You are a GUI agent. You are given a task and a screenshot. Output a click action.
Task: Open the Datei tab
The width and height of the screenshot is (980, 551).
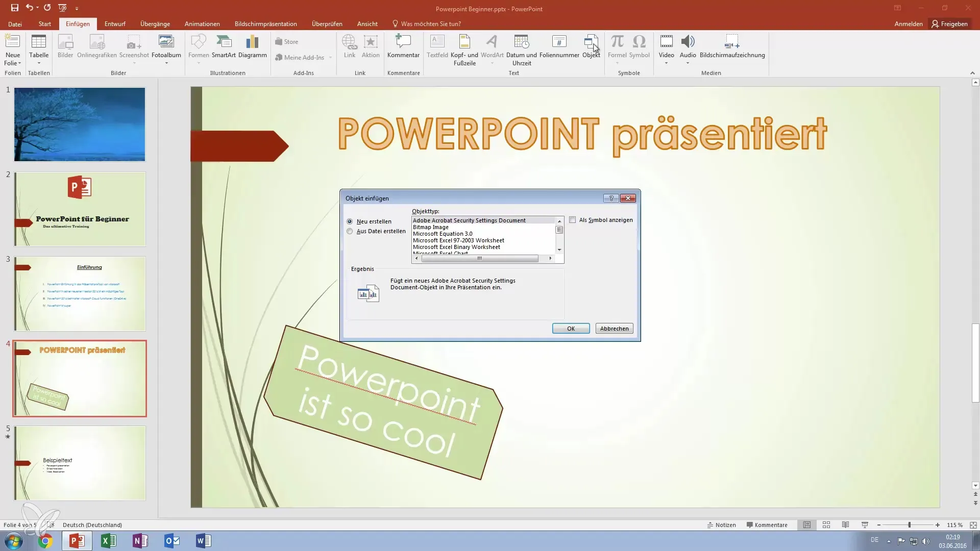(x=15, y=24)
